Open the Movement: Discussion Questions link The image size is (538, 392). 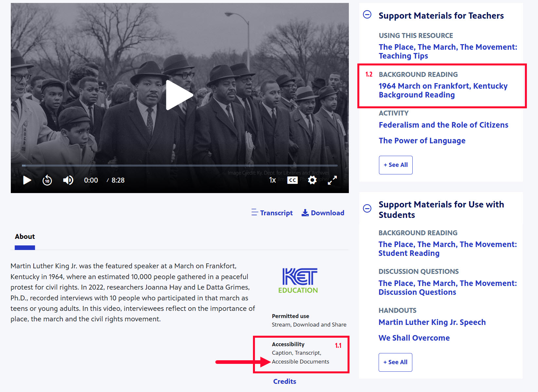447,288
